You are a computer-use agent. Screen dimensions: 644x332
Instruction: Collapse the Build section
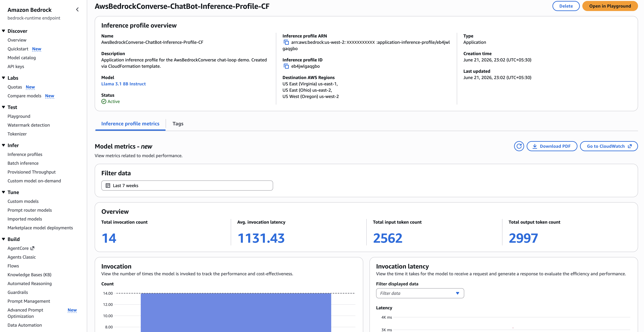click(x=3, y=239)
